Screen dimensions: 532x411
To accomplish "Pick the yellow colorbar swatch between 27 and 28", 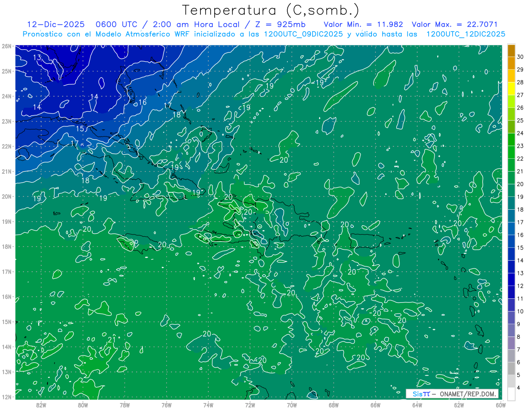I will pyautogui.click(x=511, y=89).
